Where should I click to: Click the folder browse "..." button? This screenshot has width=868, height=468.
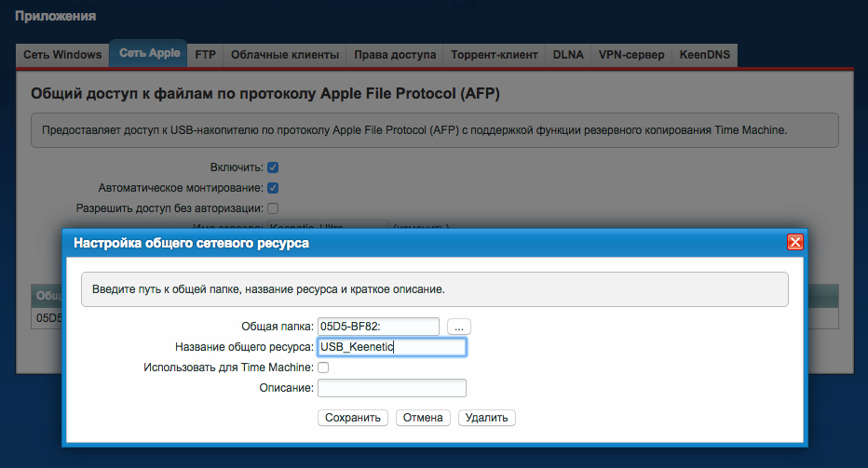point(459,327)
